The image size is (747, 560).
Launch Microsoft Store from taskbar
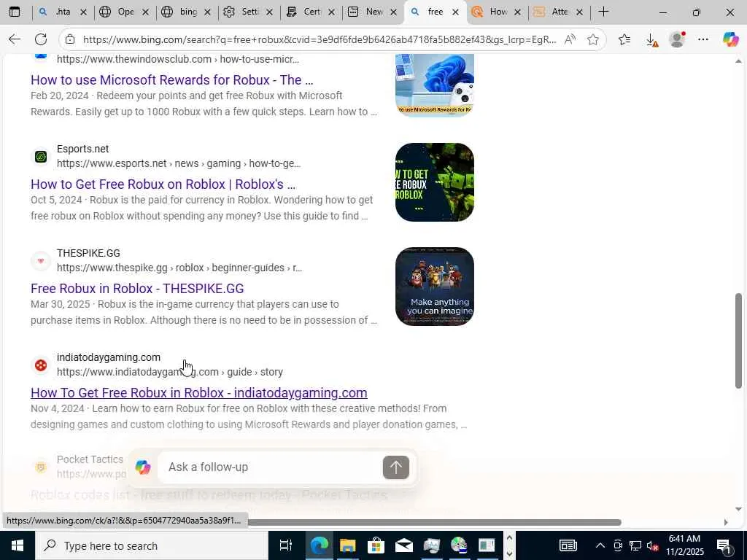[376, 545]
